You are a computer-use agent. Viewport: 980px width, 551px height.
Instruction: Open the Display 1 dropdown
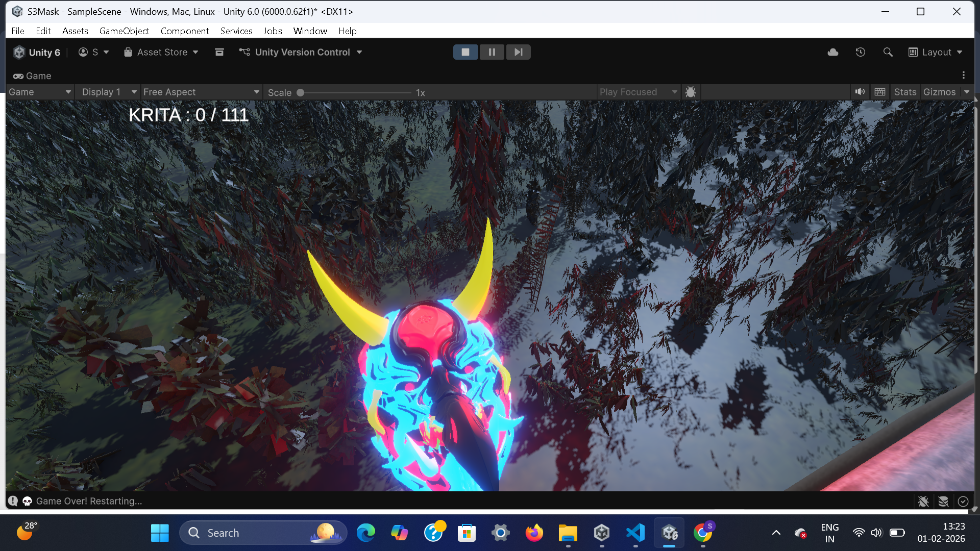(x=109, y=92)
